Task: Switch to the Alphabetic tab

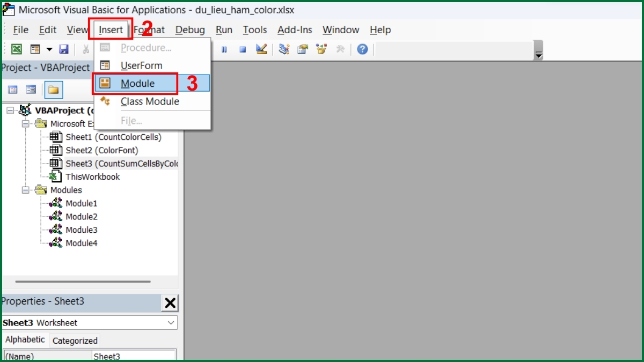Action: pyautogui.click(x=25, y=340)
